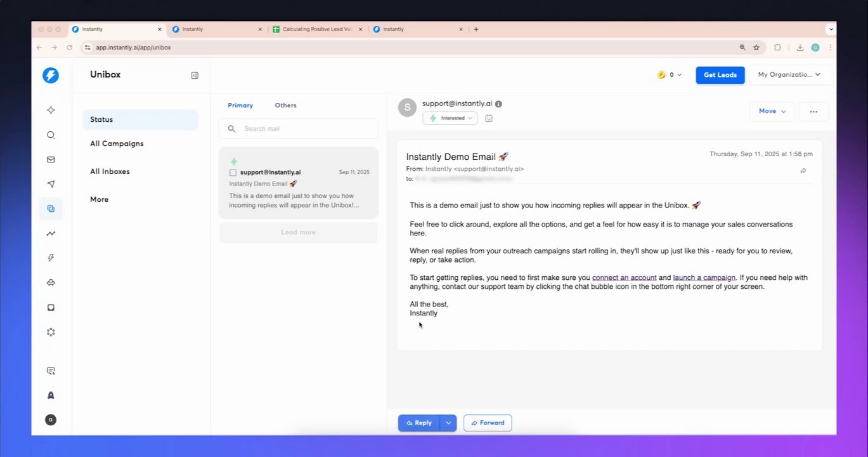Click the three-dots more options button

(x=813, y=111)
